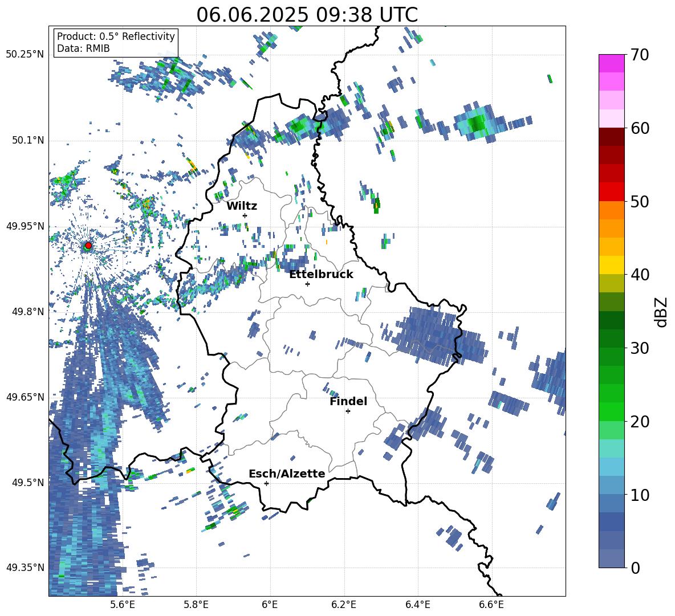The height and width of the screenshot is (616, 675).
Task: Click the colorbar tick label 30
Action: tap(640, 348)
